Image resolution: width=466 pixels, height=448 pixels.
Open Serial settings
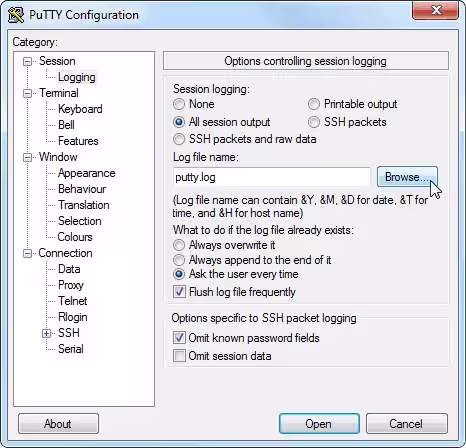pyautogui.click(x=71, y=349)
